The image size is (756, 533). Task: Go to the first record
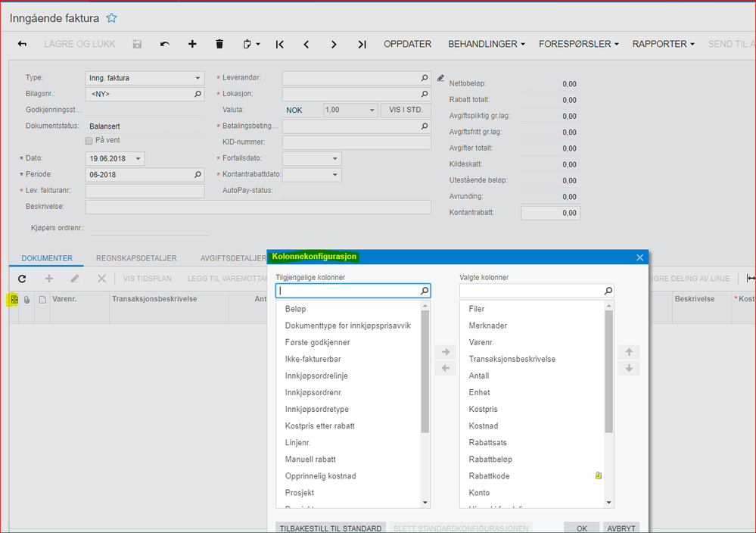[280, 44]
